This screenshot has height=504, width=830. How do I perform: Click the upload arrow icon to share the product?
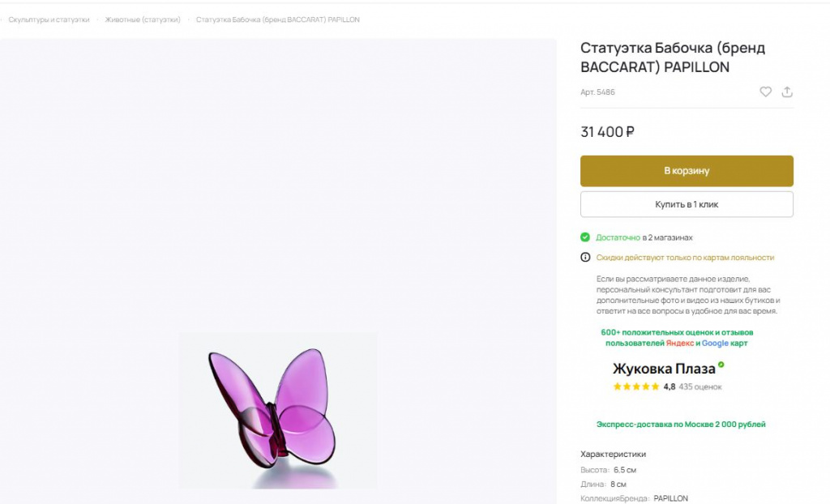coord(787,92)
